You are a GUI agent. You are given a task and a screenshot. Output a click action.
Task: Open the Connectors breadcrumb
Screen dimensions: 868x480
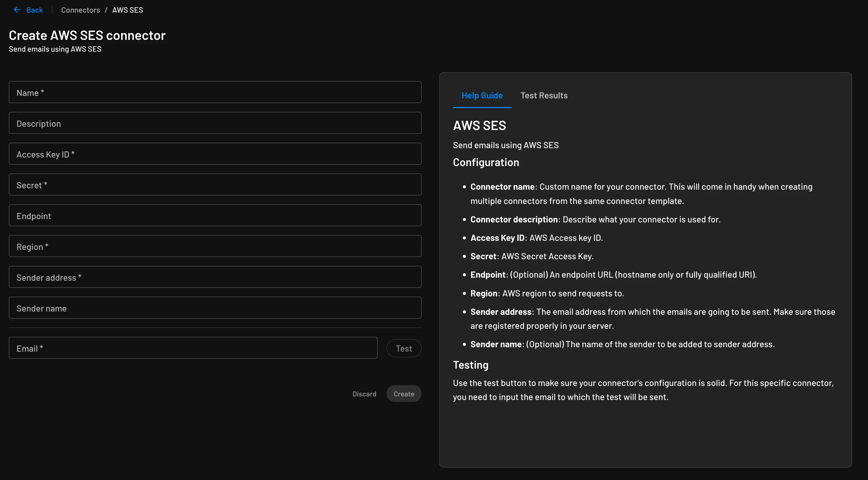click(x=80, y=10)
